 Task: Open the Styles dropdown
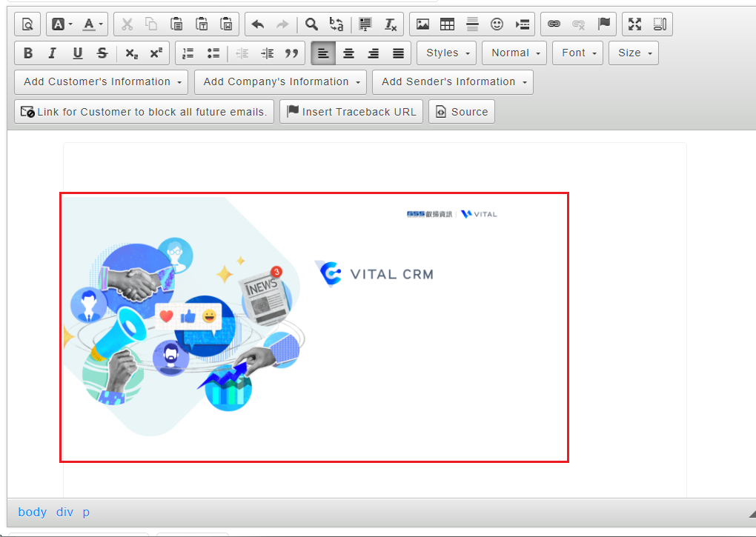(446, 53)
